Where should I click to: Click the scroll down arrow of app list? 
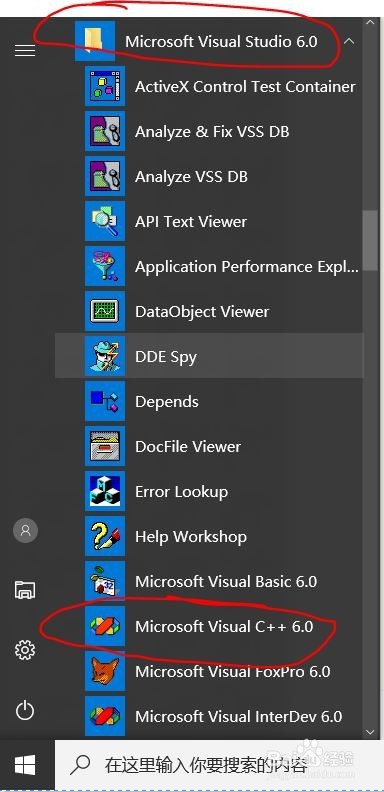371,731
